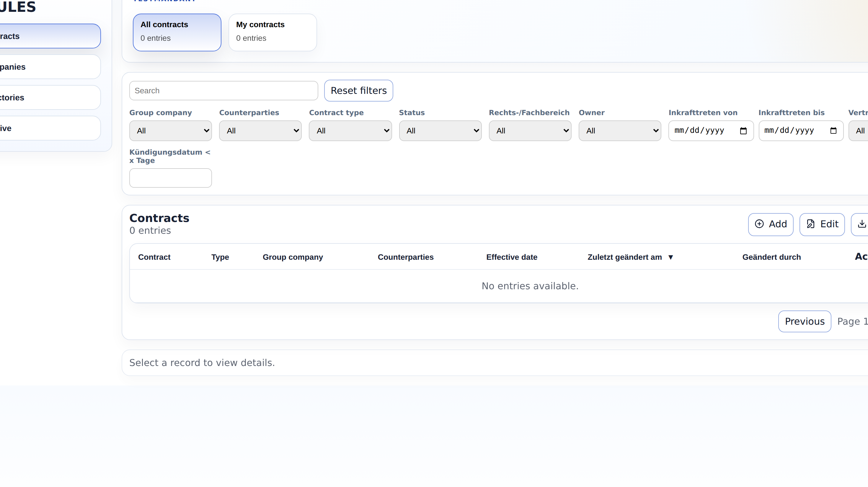The height and width of the screenshot is (487, 868).
Task: Open the Group company filter dropdown
Action: pos(171,131)
